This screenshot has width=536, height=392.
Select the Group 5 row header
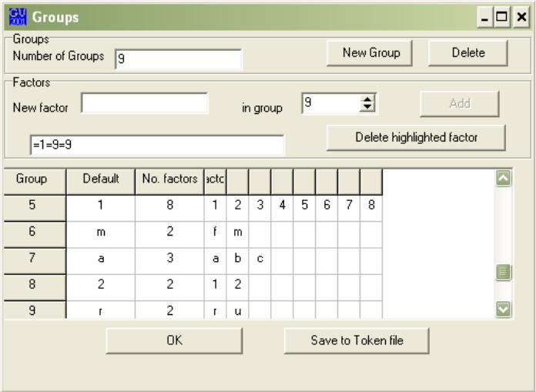click(33, 206)
